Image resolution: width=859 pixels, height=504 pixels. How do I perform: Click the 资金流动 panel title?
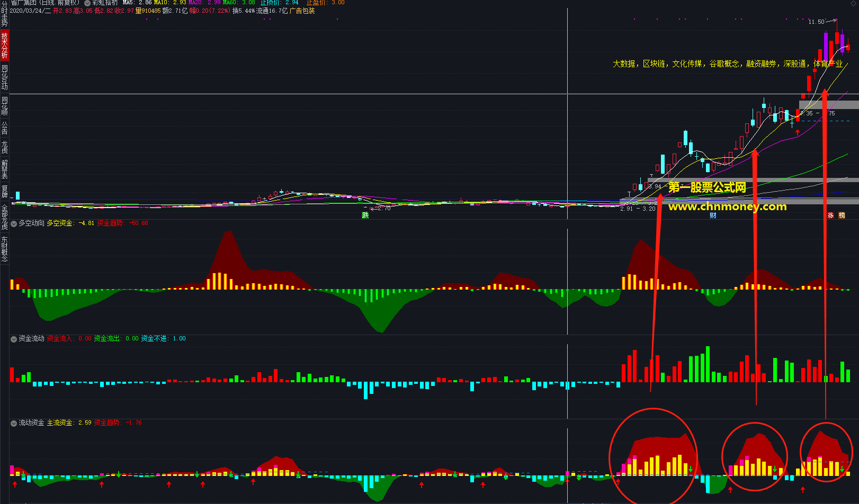point(32,339)
